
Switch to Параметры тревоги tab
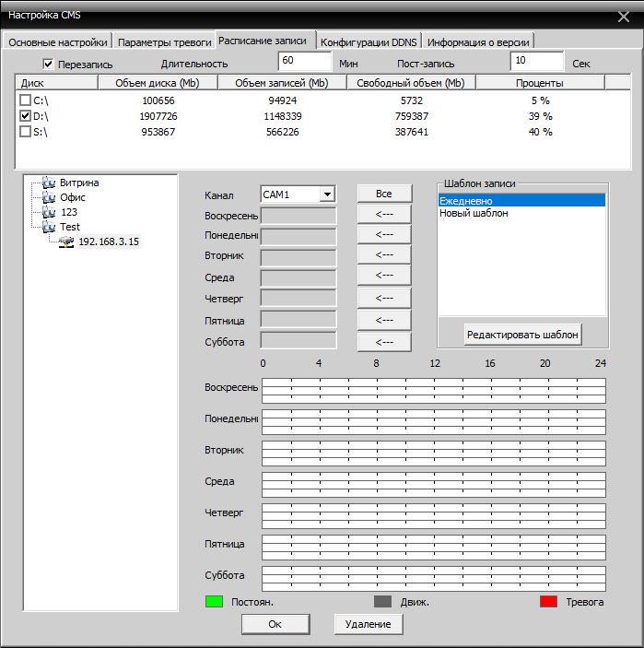(164, 42)
